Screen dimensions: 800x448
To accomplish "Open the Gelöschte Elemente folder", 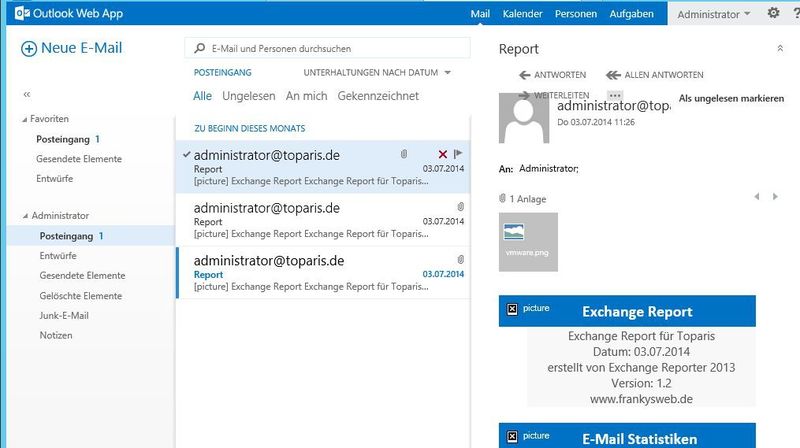I will click(x=81, y=296).
